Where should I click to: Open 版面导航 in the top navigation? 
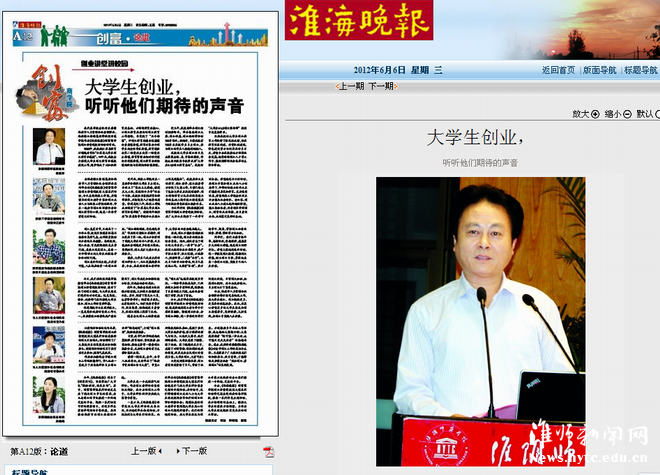(599, 70)
